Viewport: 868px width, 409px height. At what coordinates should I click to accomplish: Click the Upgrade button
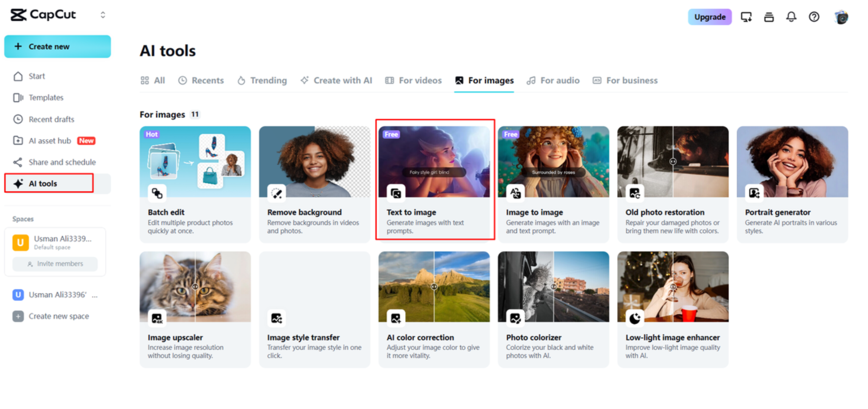710,17
